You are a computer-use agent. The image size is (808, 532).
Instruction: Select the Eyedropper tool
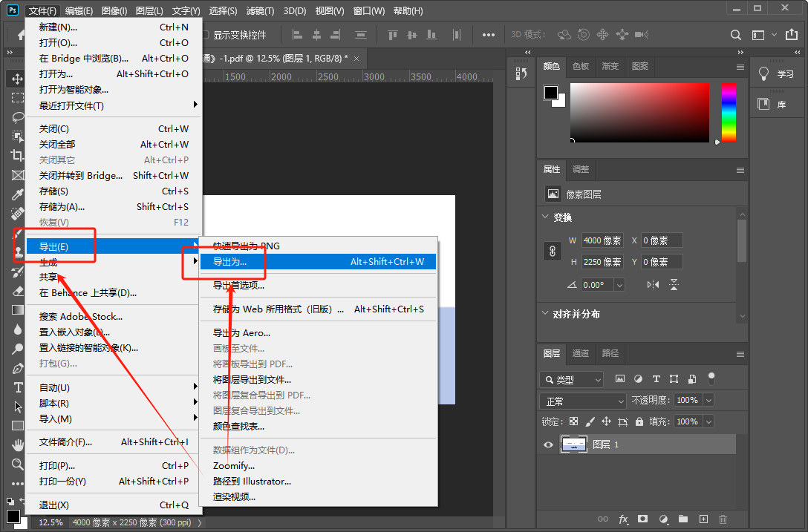point(18,194)
